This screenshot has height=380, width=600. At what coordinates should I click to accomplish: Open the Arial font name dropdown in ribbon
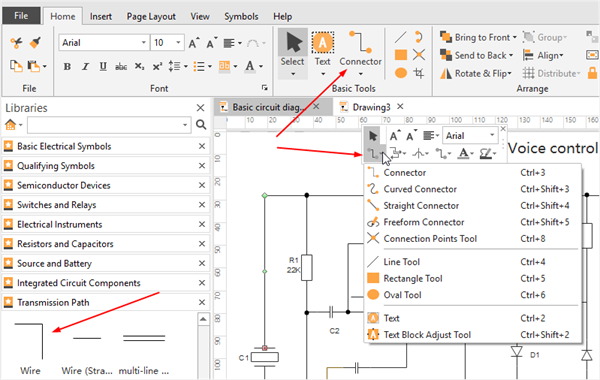(143, 42)
